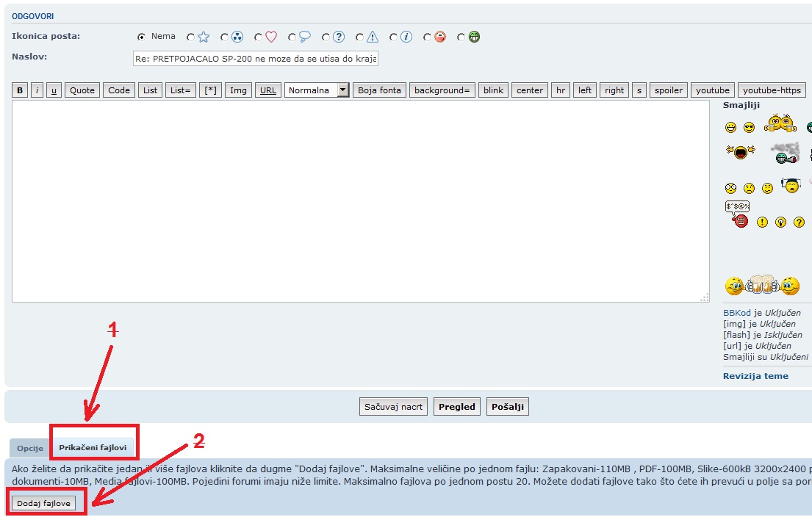Open the 'Prikačeni fajlovi' tab

click(93, 447)
